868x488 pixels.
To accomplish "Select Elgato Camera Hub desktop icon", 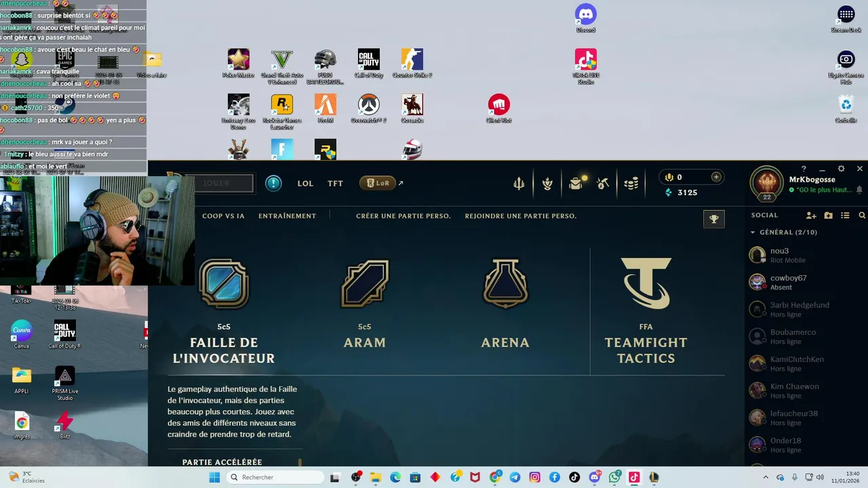I will coord(846,66).
